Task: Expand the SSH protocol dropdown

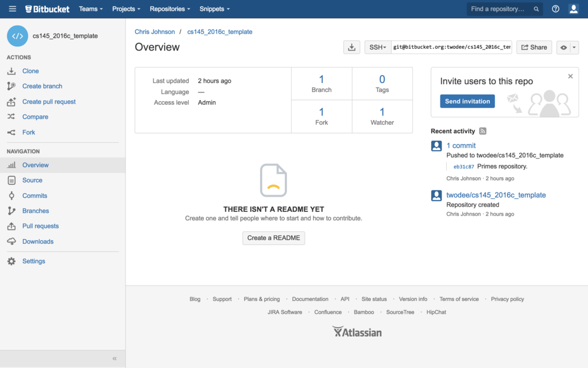Action: (x=377, y=48)
